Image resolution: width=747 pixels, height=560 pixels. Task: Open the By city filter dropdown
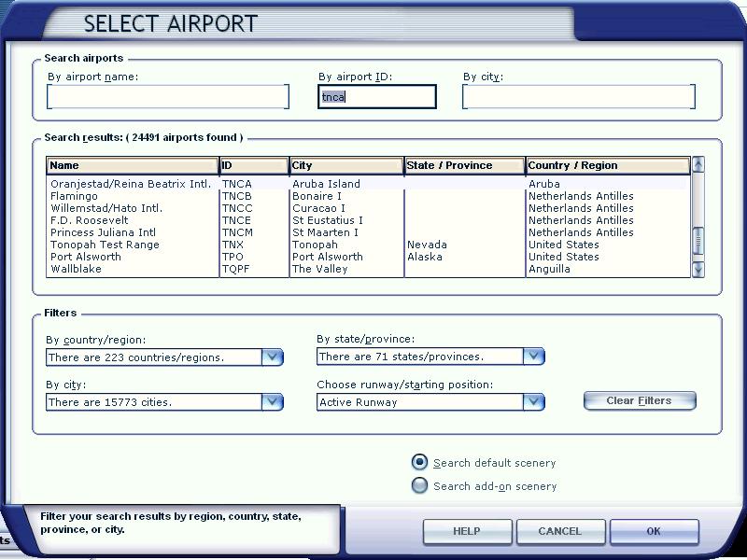tap(272, 401)
